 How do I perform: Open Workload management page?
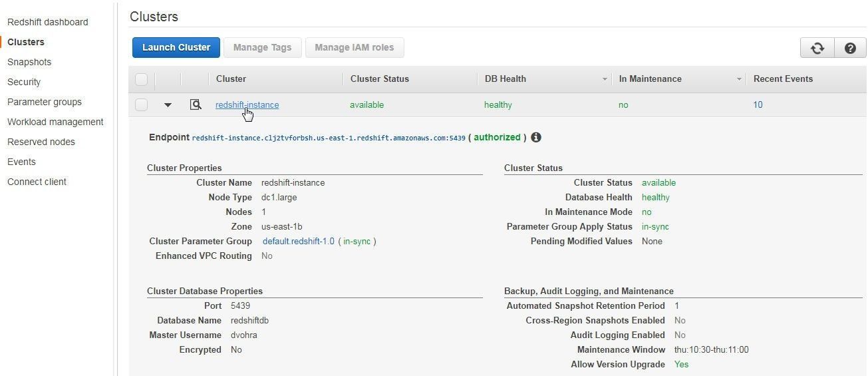pyautogui.click(x=55, y=122)
